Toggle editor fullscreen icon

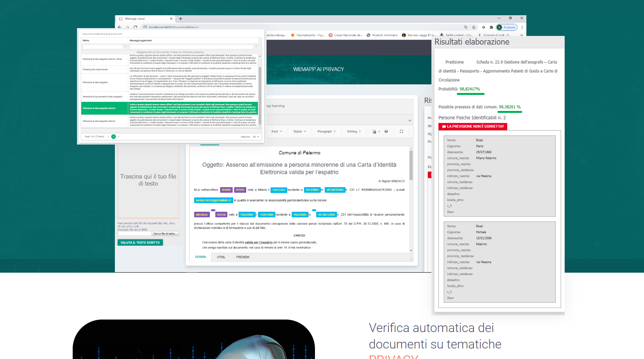tap(401, 131)
